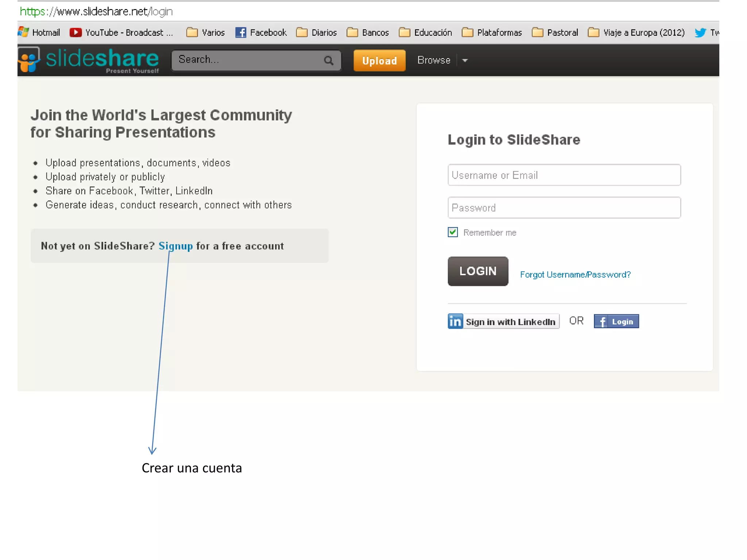
Task: Click Forgot Username/Password link
Action: coord(575,275)
